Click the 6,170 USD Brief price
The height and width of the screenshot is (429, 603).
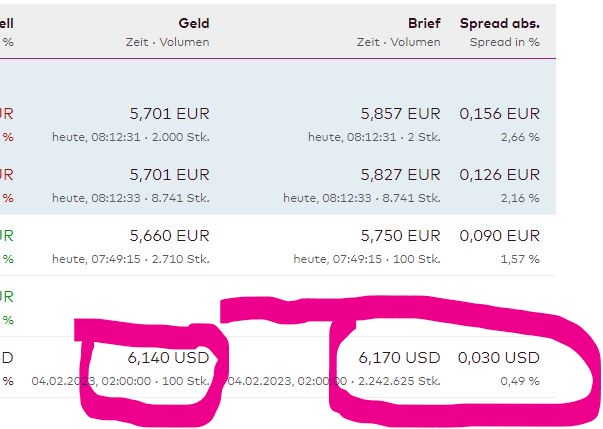point(400,357)
